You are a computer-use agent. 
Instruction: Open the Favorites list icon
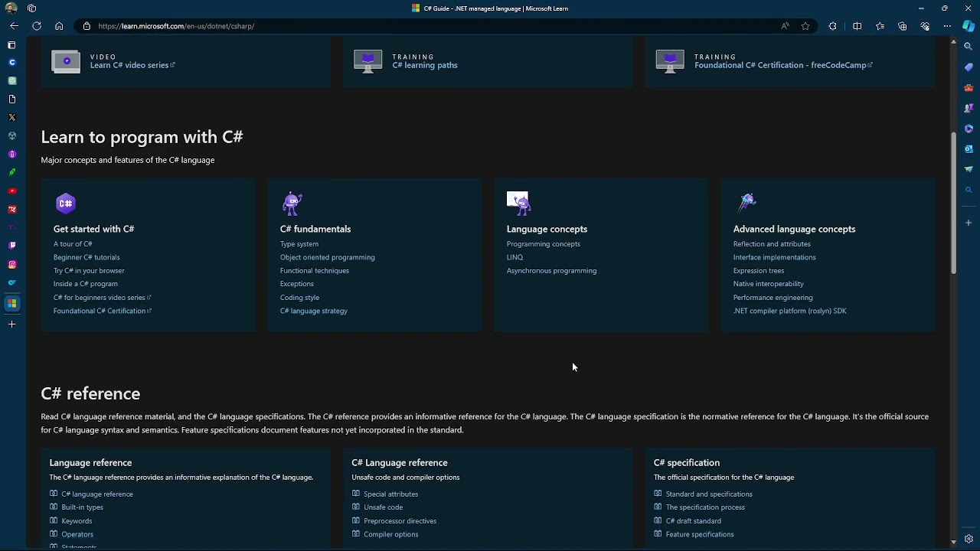point(880,26)
